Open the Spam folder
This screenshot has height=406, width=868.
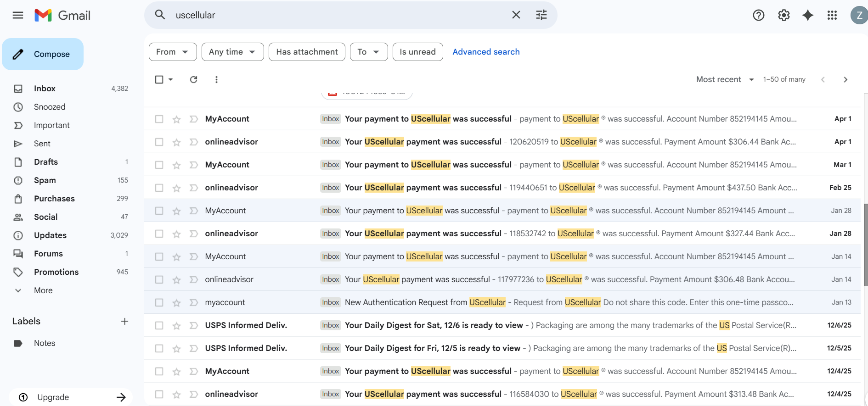(45, 180)
